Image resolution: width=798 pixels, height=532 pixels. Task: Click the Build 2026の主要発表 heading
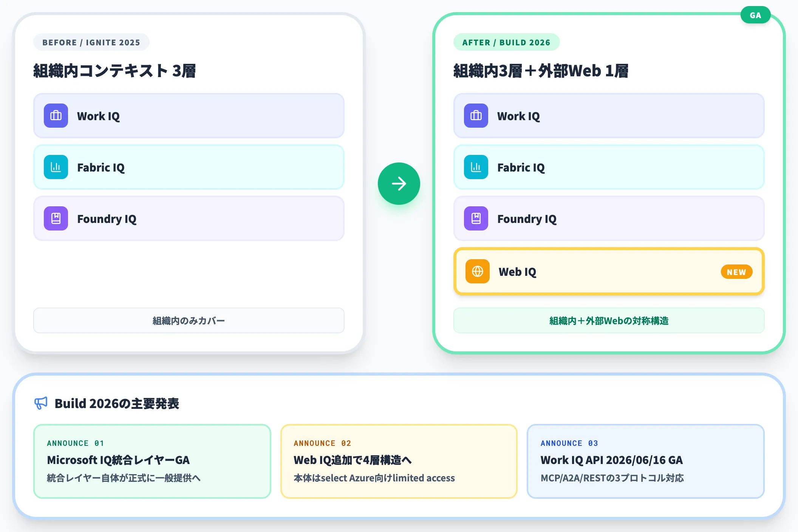click(x=117, y=404)
